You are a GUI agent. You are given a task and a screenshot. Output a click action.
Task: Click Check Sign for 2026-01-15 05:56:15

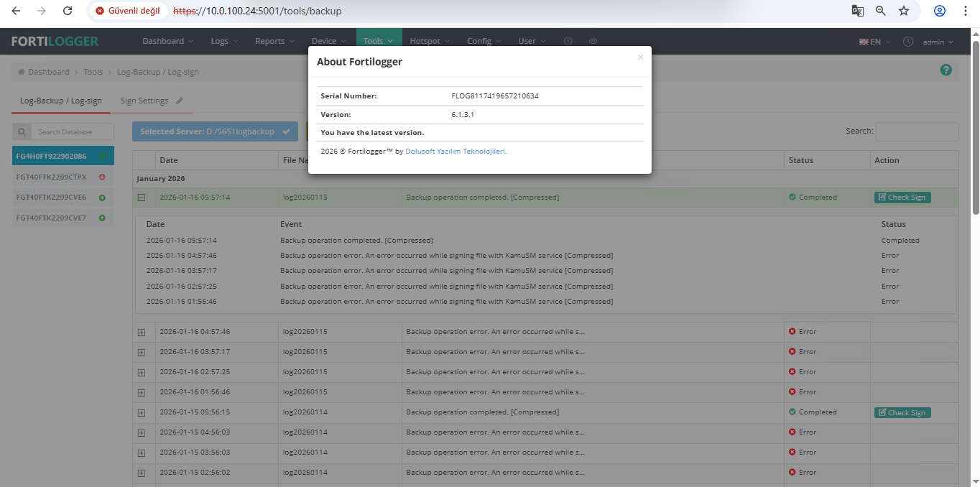902,413
